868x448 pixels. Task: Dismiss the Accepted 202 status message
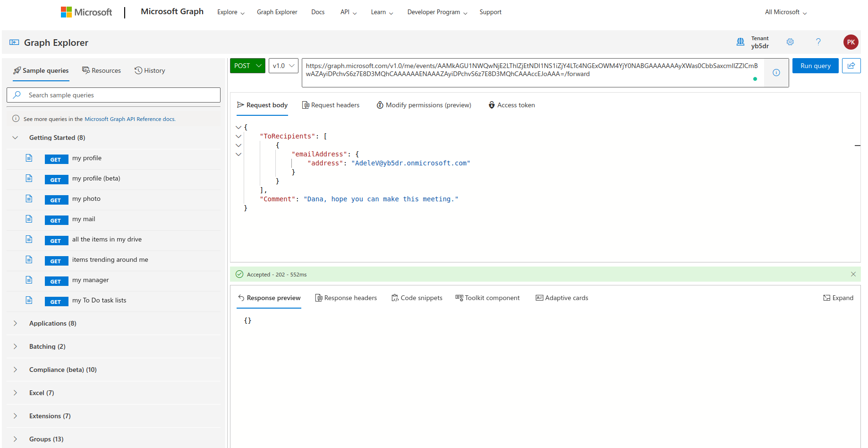(x=853, y=274)
